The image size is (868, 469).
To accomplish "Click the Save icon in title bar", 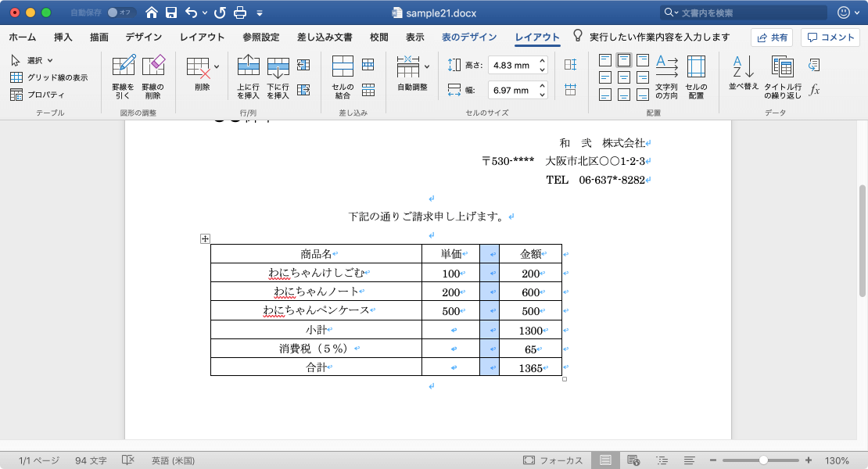I will click(171, 13).
